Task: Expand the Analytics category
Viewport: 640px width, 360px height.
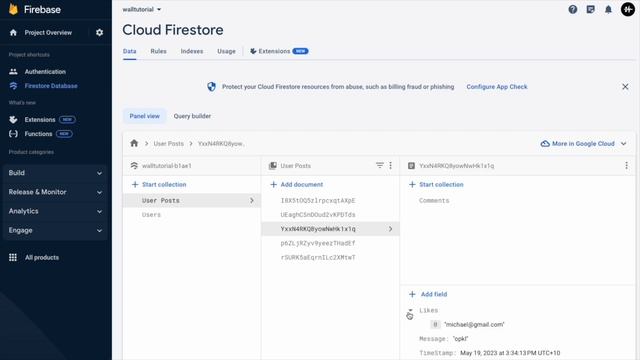Action: tap(55, 211)
